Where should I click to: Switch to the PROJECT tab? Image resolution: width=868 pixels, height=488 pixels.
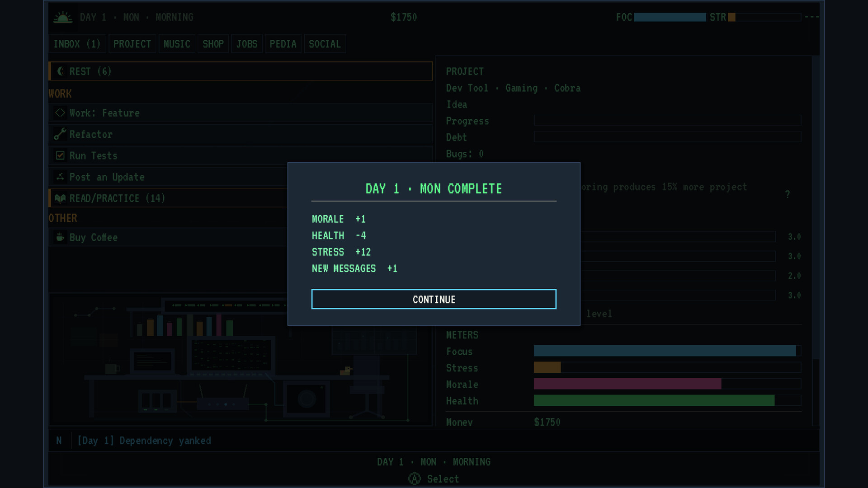pos(132,44)
